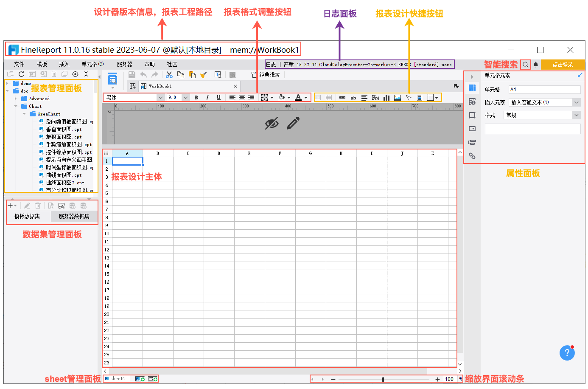Click the format painter brush icon

204,75
